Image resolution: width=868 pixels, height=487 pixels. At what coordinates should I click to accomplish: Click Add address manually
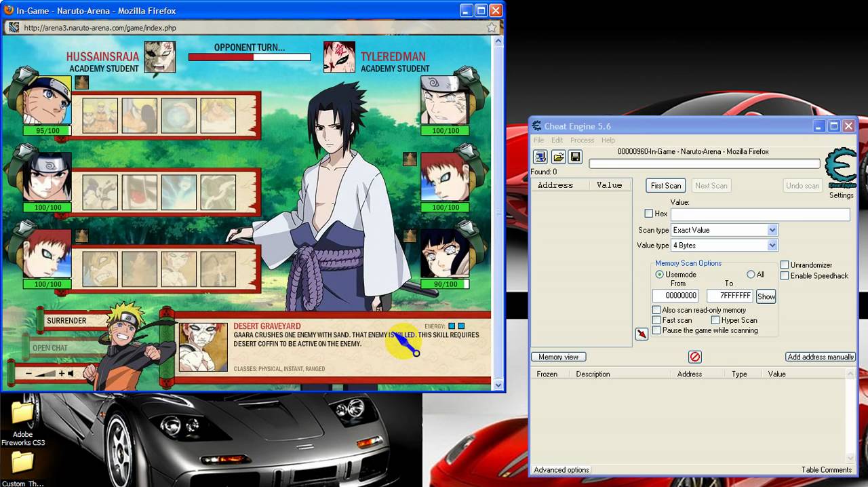coord(821,357)
